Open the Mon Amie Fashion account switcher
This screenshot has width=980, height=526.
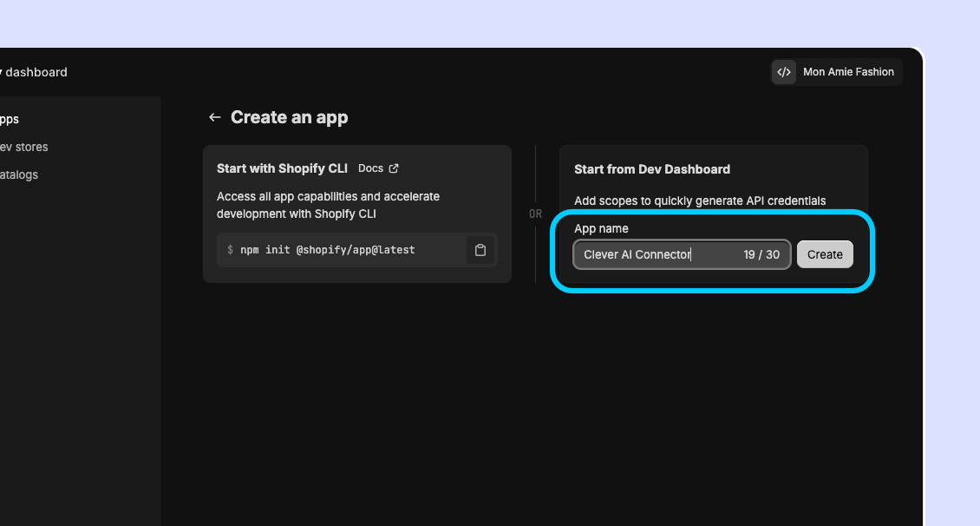click(836, 72)
